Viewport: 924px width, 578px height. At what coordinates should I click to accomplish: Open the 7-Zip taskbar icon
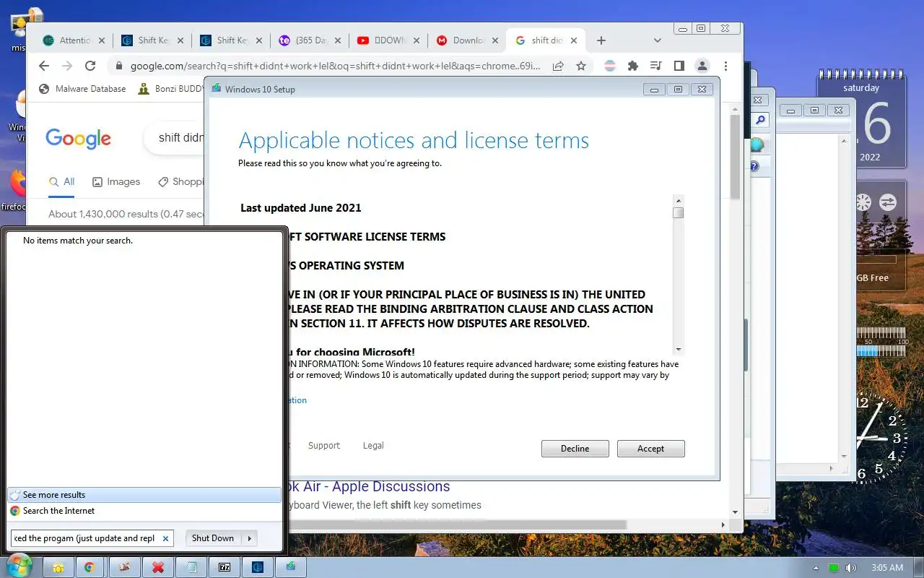(225, 568)
